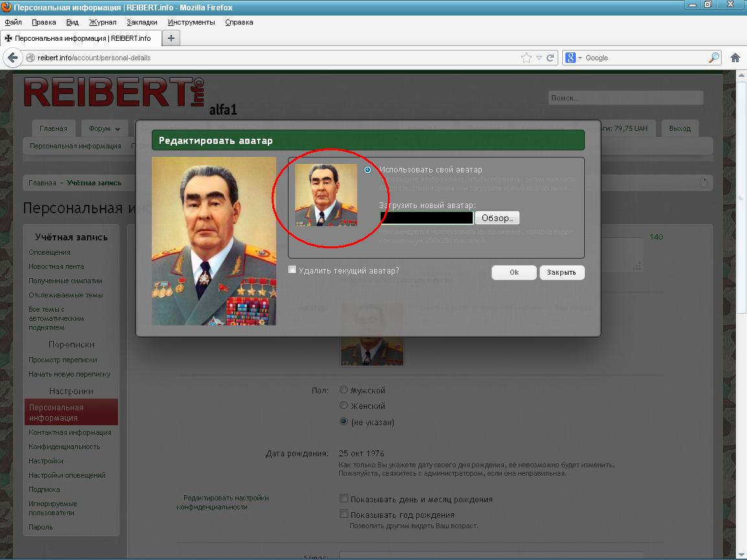The height and width of the screenshot is (560, 747).
Task: Click the site Поиск... search field
Action: point(626,98)
